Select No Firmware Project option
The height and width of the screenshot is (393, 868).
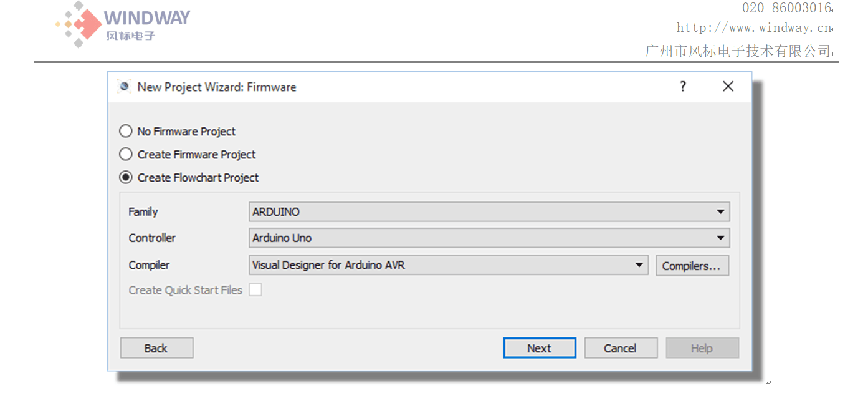click(x=126, y=131)
